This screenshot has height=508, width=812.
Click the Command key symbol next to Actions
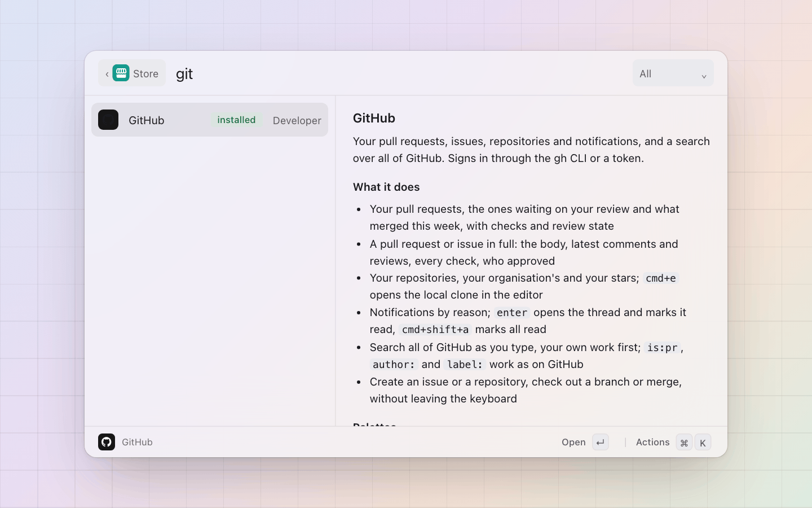click(x=684, y=443)
